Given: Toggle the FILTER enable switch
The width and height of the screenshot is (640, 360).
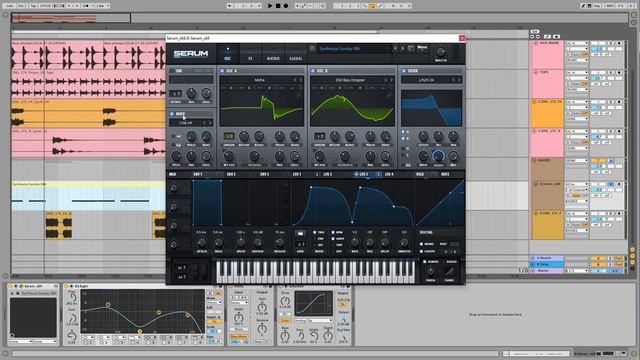Looking at the screenshot, I should [404, 71].
